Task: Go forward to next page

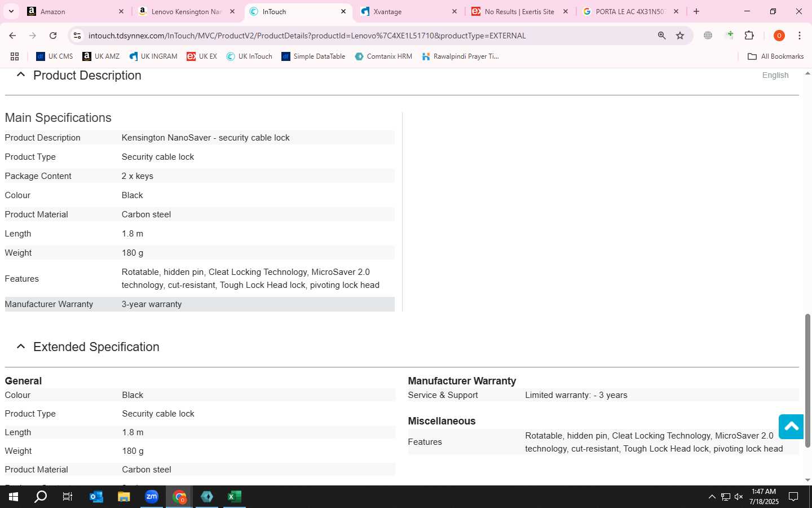Action: (x=33, y=36)
